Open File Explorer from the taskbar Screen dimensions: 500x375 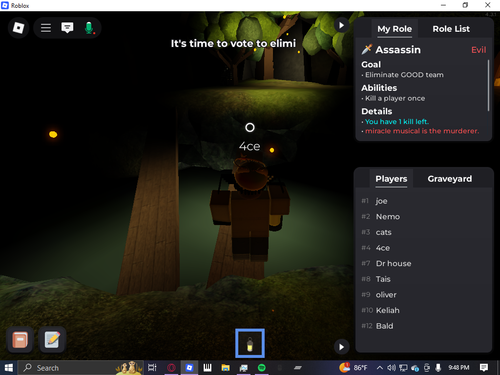point(226,368)
